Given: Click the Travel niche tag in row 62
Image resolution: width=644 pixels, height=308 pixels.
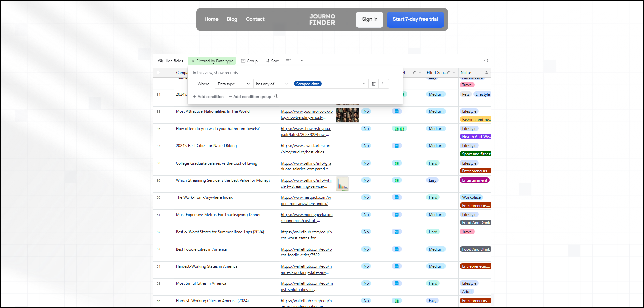Looking at the screenshot, I should tap(467, 232).
